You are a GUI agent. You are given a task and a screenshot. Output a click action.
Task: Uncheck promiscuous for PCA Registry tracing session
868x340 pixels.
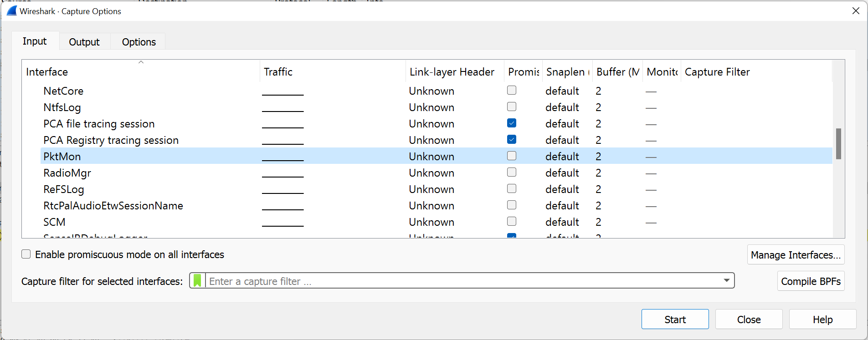pyautogui.click(x=512, y=139)
